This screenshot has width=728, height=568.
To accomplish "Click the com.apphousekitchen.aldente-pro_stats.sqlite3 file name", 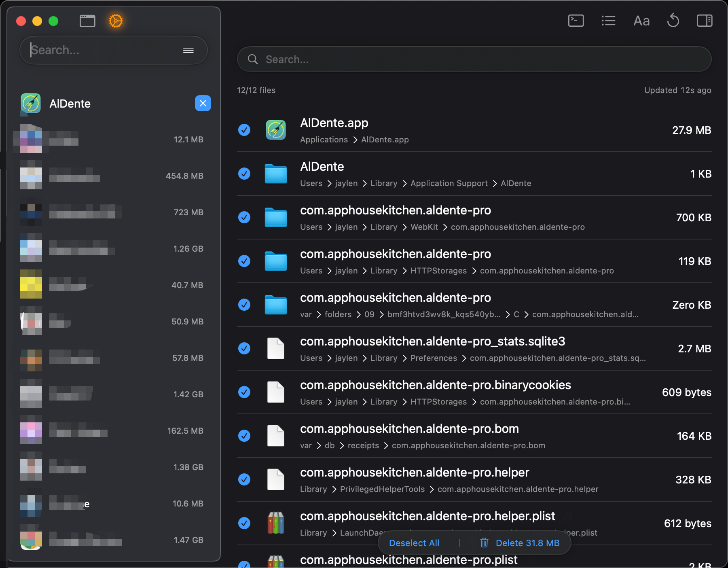I will (x=433, y=341).
